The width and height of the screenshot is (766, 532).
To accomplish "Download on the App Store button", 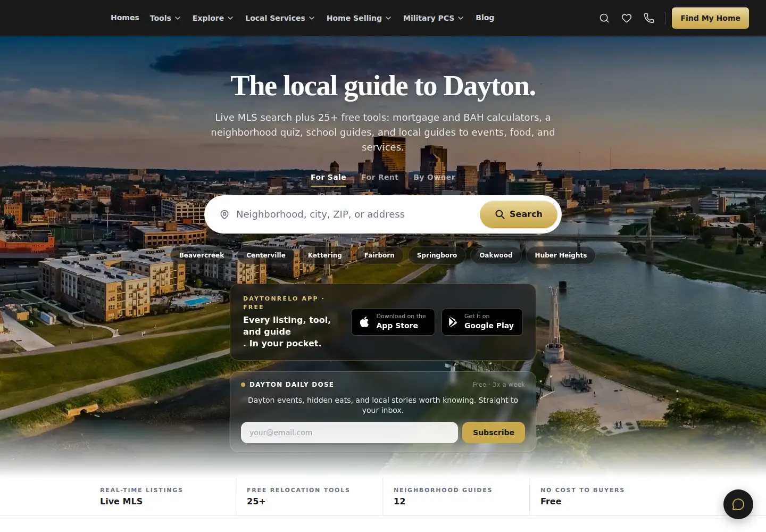I will click(393, 322).
